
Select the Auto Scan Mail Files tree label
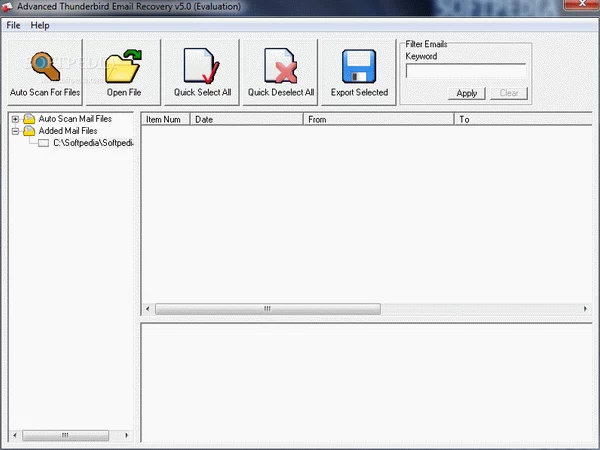pyautogui.click(x=75, y=119)
